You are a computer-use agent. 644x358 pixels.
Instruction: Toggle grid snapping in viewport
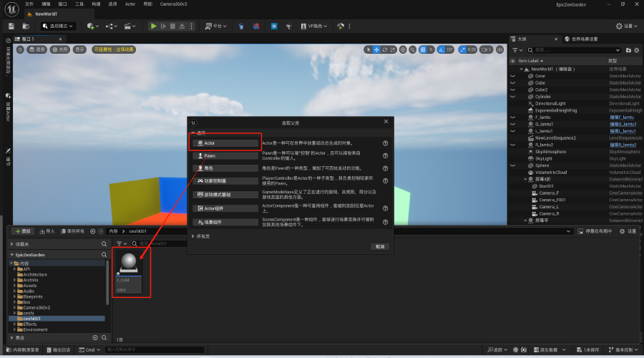(x=423, y=49)
